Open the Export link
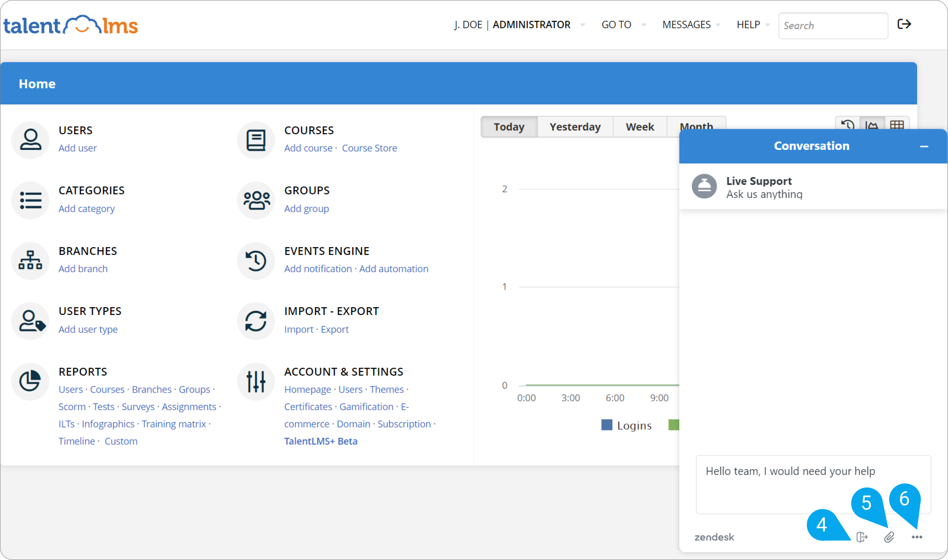The image size is (948, 560). [334, 329]
